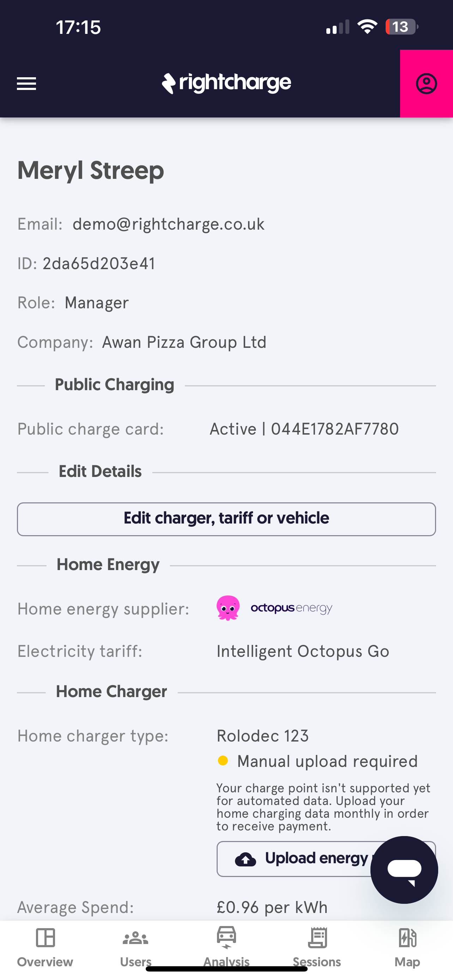
Task: Click Edit charger, tariff or vehicle button
Action: (x=226, y=519)
